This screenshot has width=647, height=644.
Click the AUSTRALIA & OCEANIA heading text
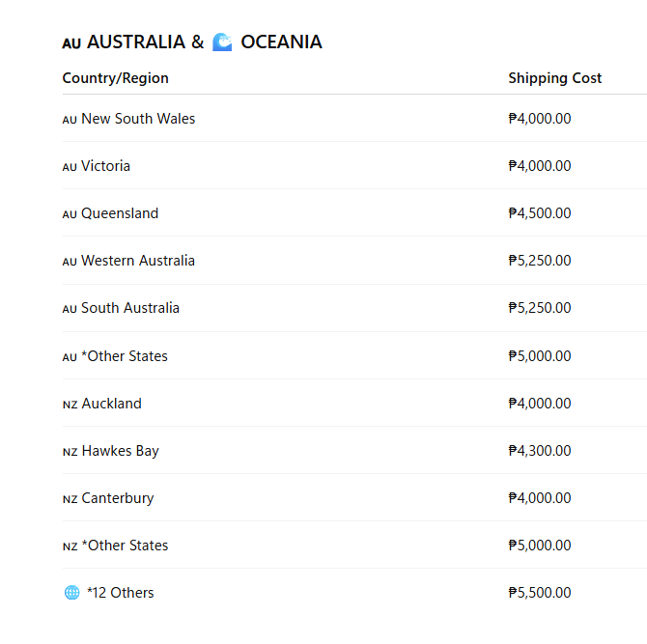[205, 42]
